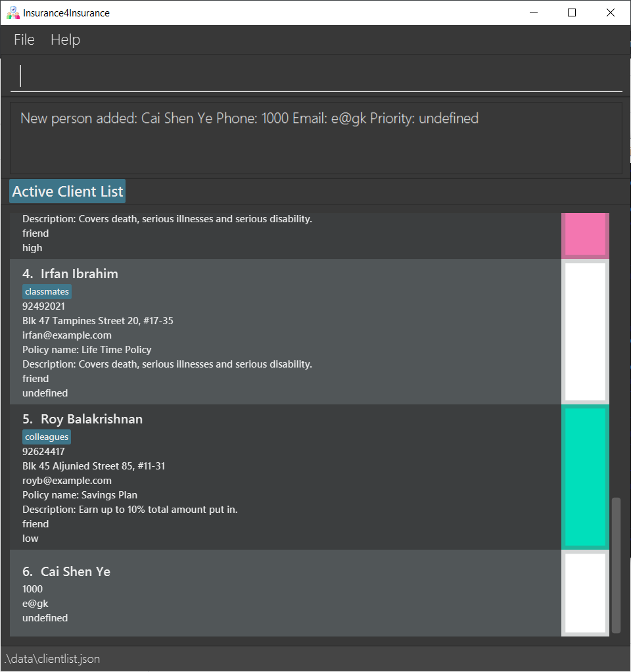Maximize the Insurance4Insurance window
The height and width of the screenshot is (672, 631).
tap(572, 13)
